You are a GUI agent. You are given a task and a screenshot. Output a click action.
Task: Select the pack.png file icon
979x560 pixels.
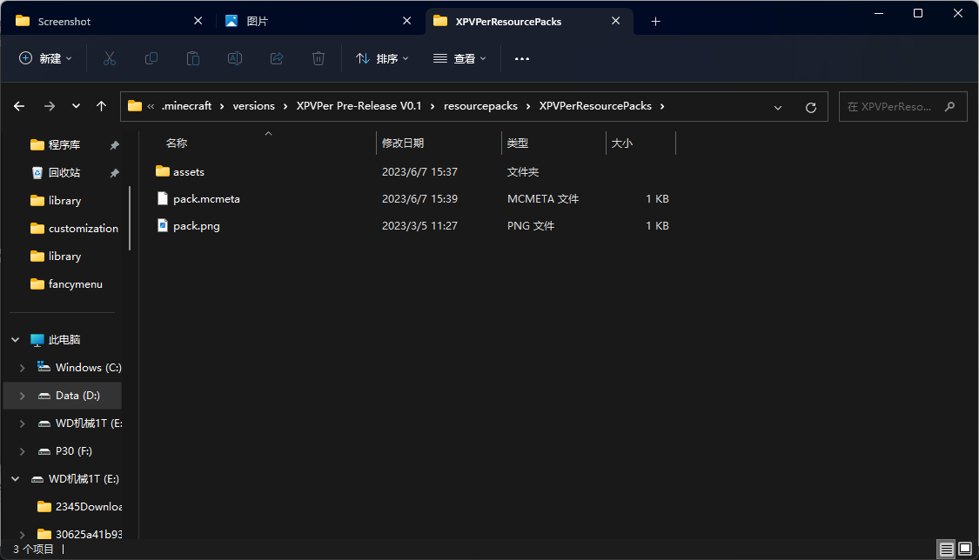click(x=163, y=226)
